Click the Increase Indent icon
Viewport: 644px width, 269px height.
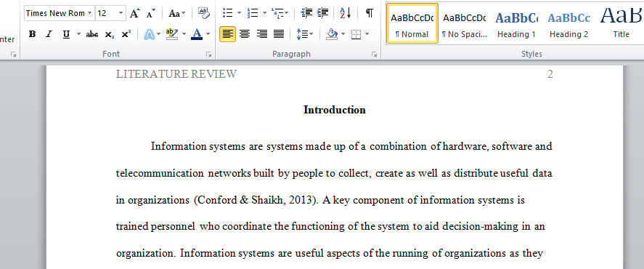[323, 13]
